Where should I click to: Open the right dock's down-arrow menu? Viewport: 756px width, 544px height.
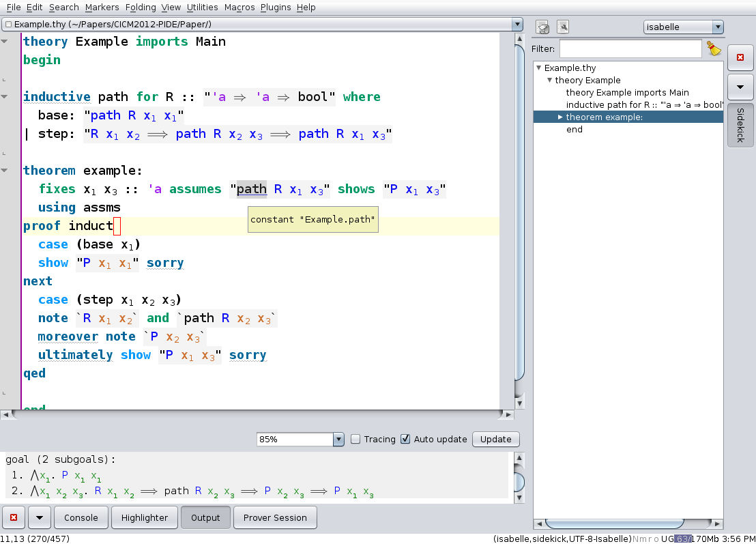740,87
